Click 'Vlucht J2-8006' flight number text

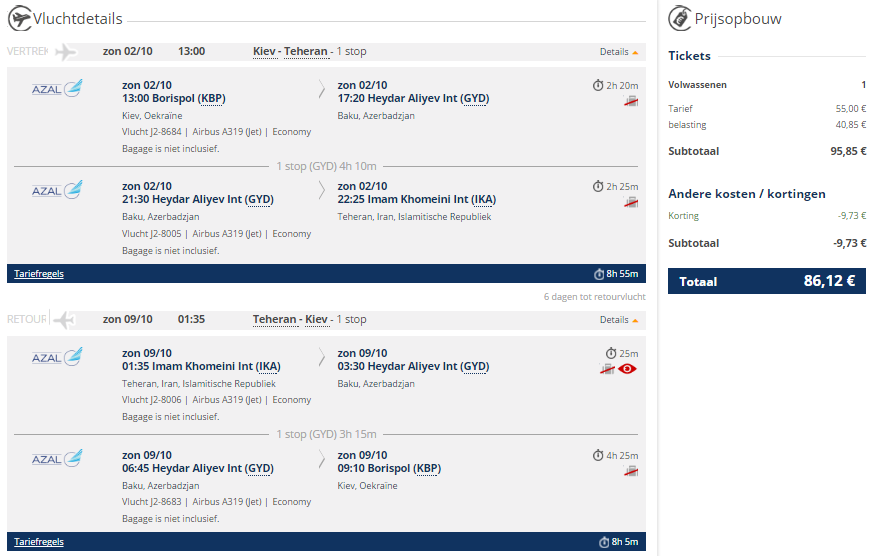point(151,400)
